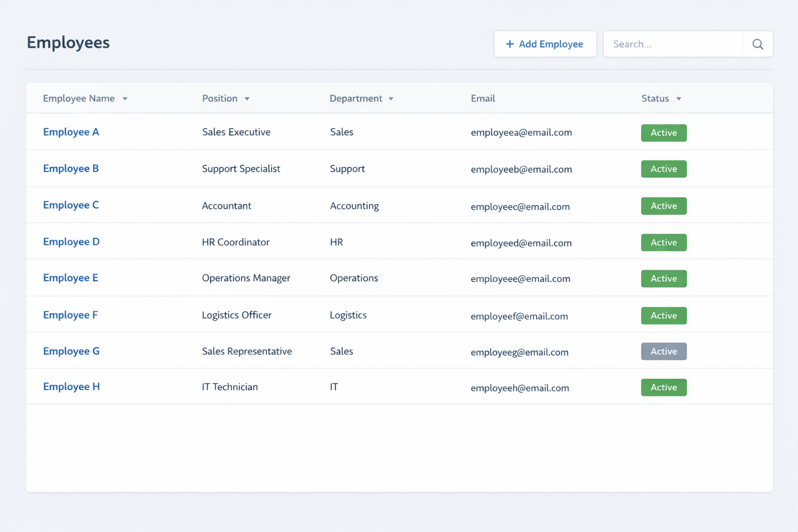The image size is (798, 532).
Task: Click the magnifying glass search icon
Action: (757, 44)
